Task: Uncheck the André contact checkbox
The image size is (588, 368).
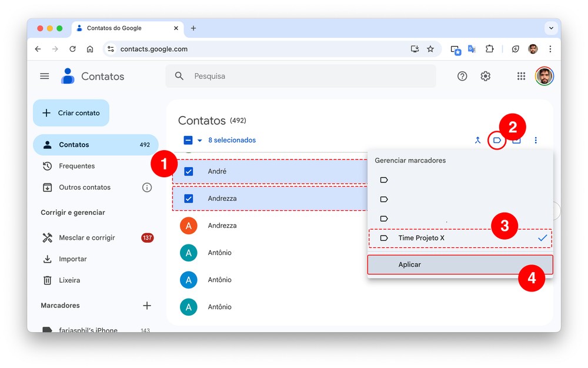Action: [x=189, y=171]
